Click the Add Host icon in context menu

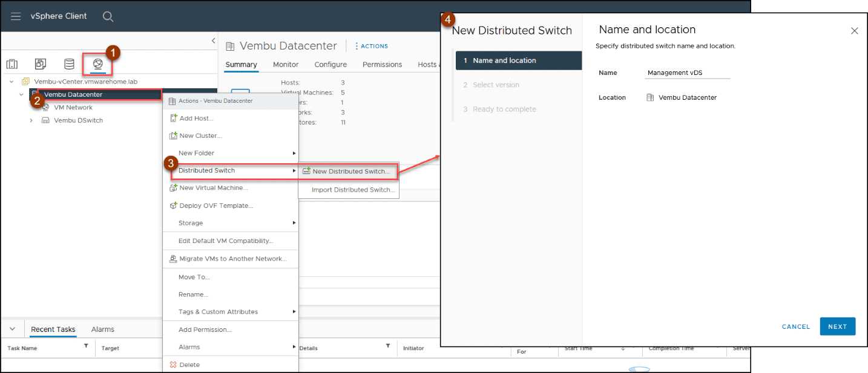[173, 118]
